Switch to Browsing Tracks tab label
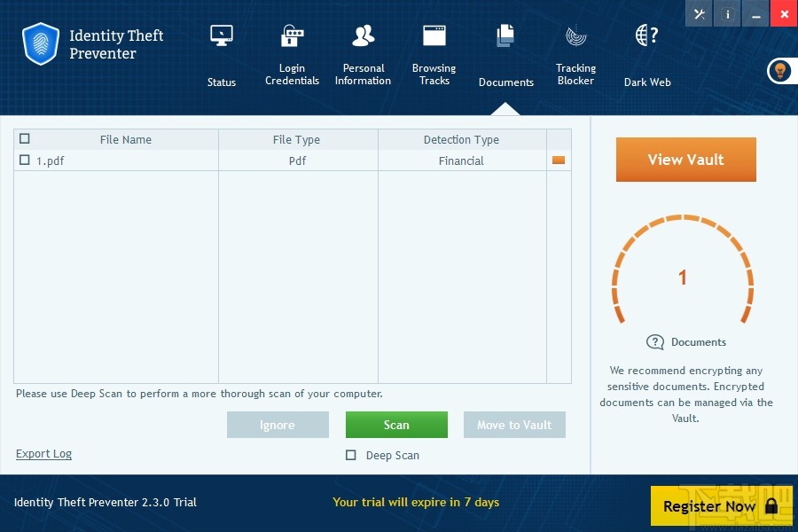This screenshot has height=532, width=798. [x=434, y=74]
